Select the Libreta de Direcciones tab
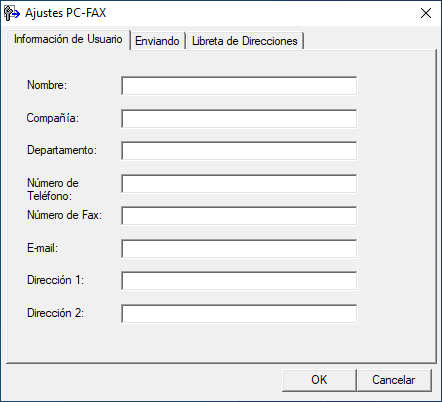The width and height of the screenshot is (442, 402). click(245, 41)
